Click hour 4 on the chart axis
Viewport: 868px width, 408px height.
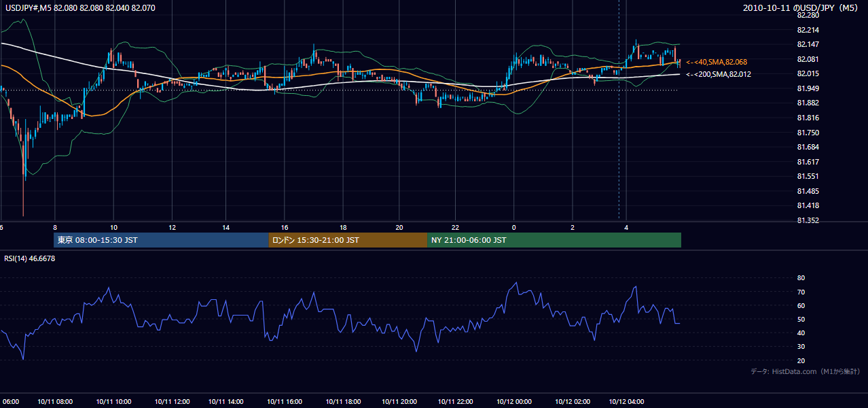626,227
